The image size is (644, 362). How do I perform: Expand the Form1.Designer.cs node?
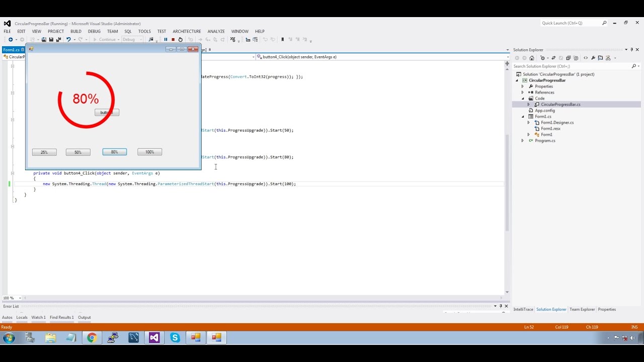[x=528, y=123]
